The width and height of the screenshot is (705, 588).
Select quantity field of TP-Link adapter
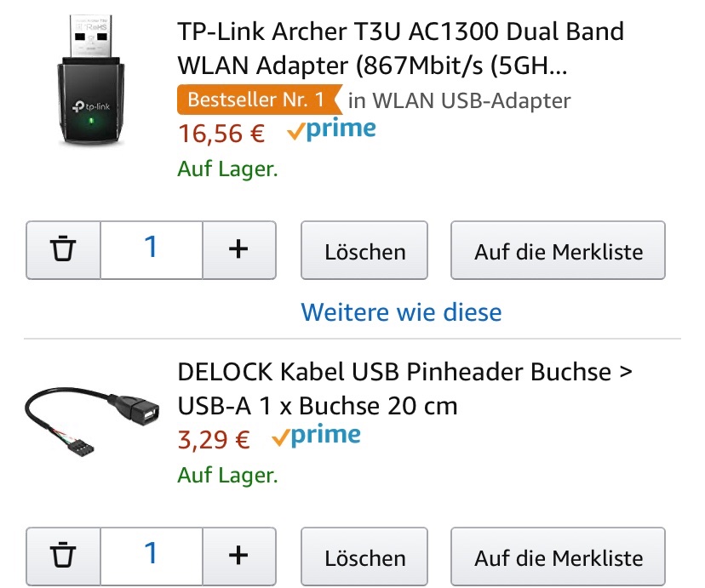152,250
